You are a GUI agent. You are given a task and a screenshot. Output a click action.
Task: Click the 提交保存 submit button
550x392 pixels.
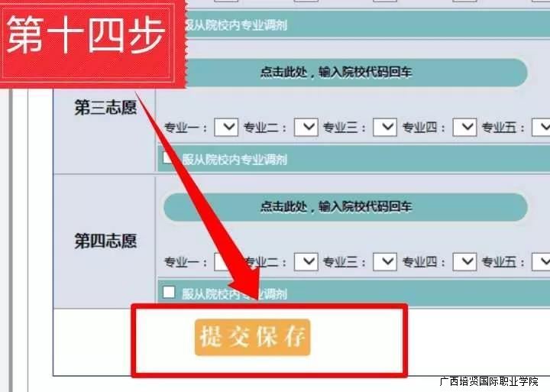point(253,337)
